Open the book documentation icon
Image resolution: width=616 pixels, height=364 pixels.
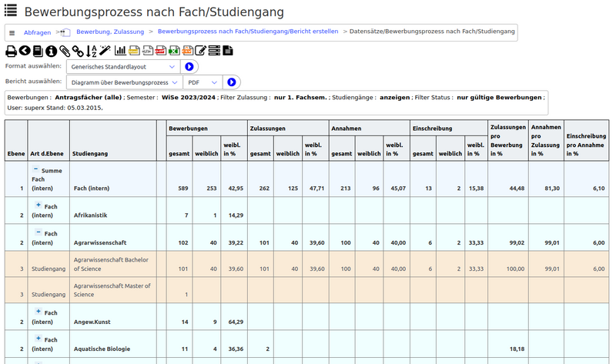coord(38,51)
